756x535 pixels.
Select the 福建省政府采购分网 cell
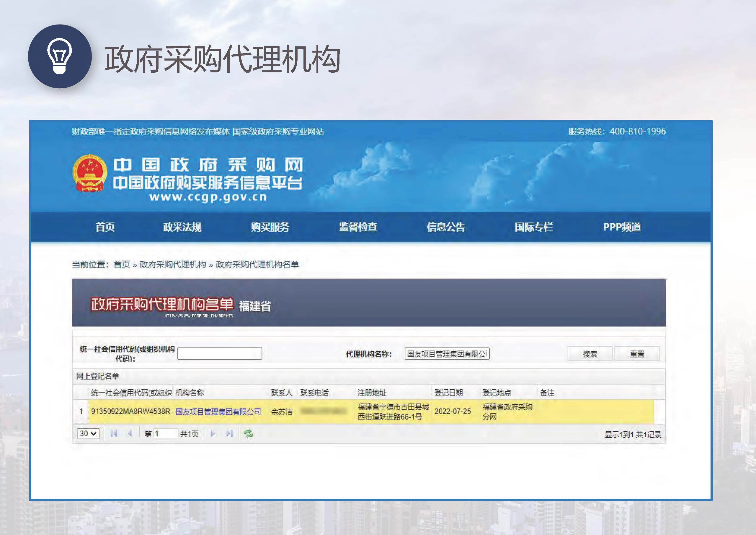tap(507, 412)
